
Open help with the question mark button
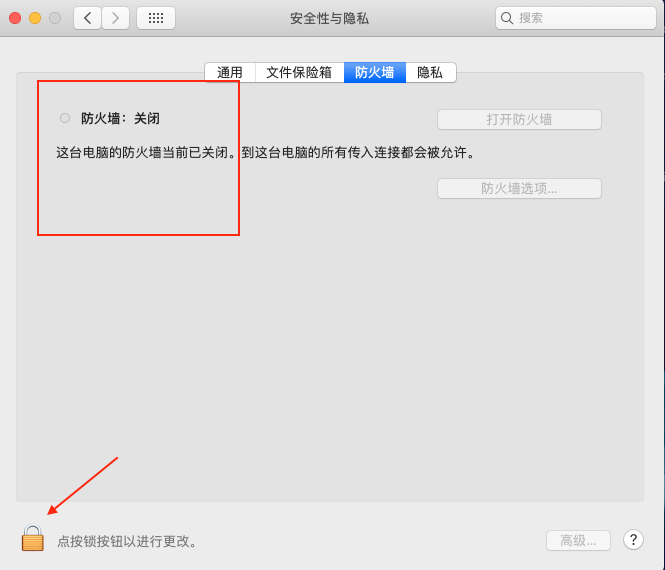pos(633,540)
